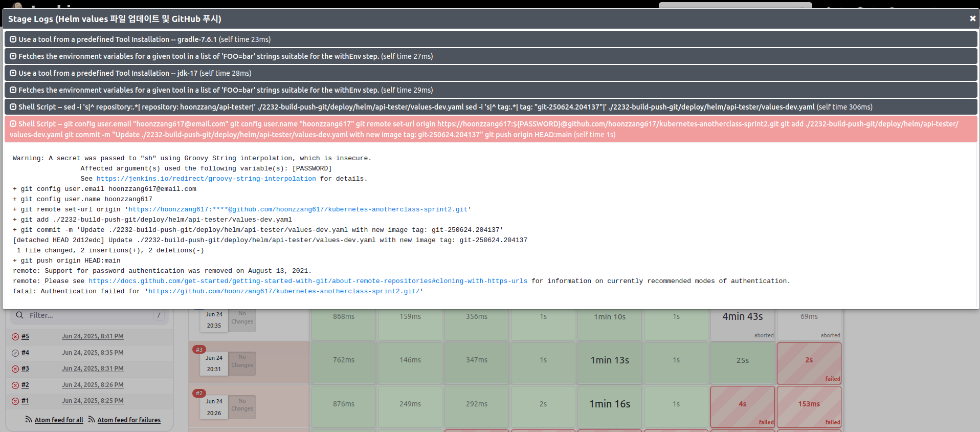
Task: Select the aborted 69ms stage cell
Action: tap(809, 325)
